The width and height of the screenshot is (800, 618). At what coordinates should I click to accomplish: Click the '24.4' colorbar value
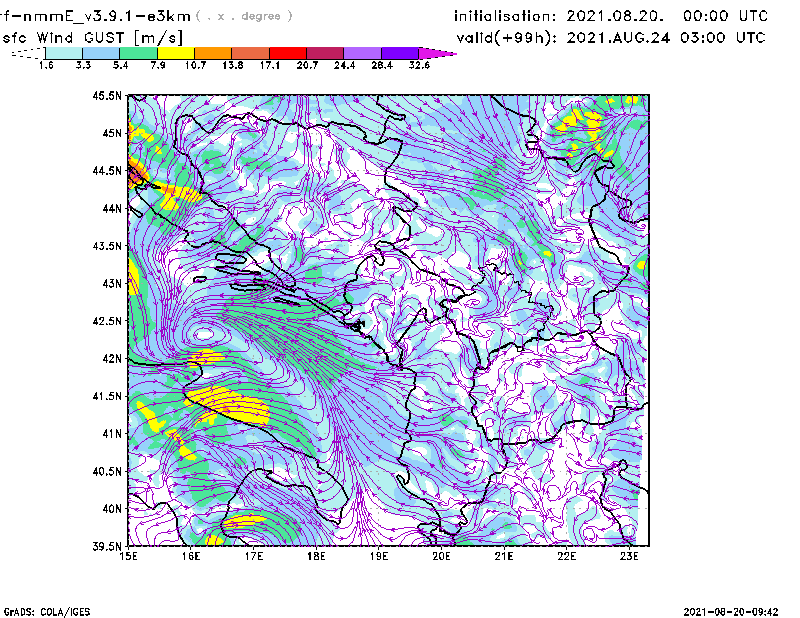click(x=344, y=65)
